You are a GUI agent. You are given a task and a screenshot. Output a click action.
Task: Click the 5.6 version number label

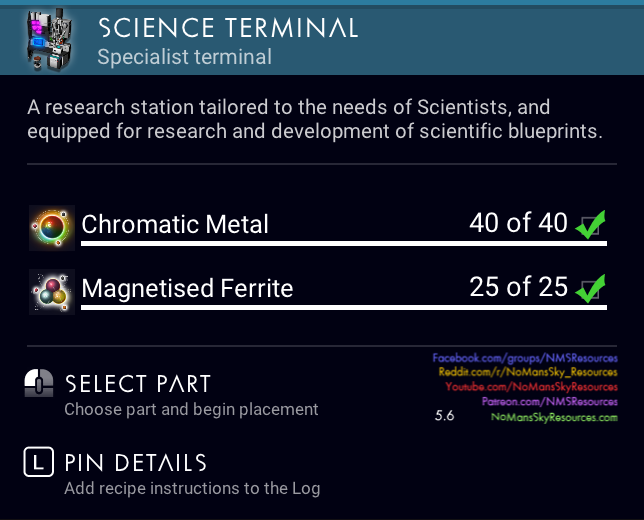(x=444, y=416)
